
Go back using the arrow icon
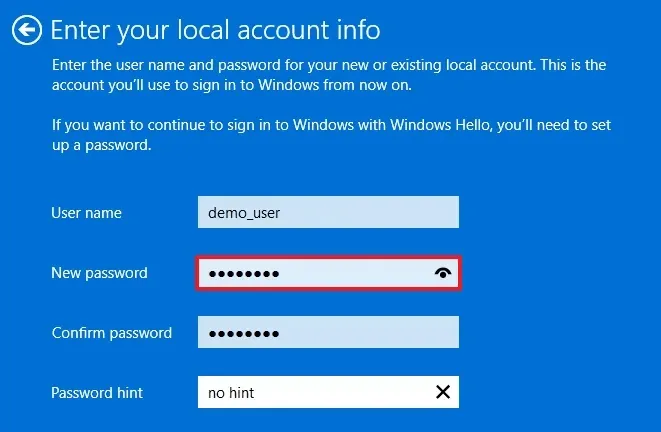tap(28, 31)
